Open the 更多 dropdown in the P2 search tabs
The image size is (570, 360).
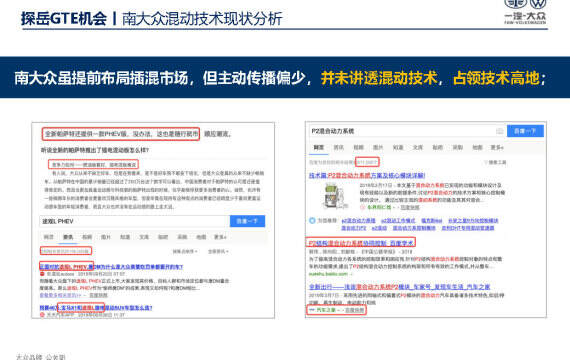point(497,147)
